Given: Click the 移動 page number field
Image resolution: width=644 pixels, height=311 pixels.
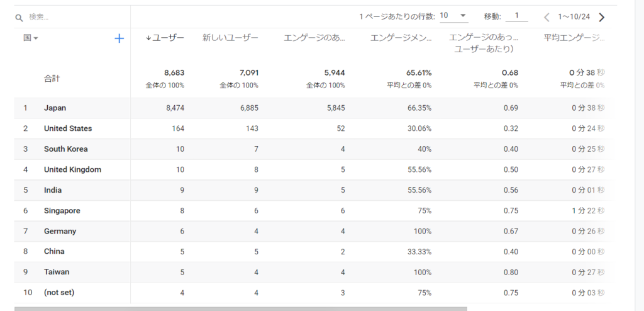Looking at the screenshot, I should pos(517,16).
